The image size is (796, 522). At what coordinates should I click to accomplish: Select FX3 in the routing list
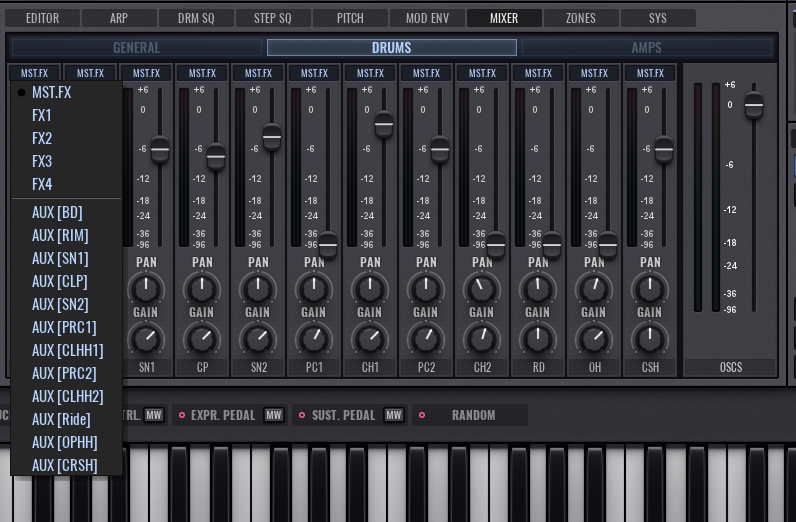[67, 161]
